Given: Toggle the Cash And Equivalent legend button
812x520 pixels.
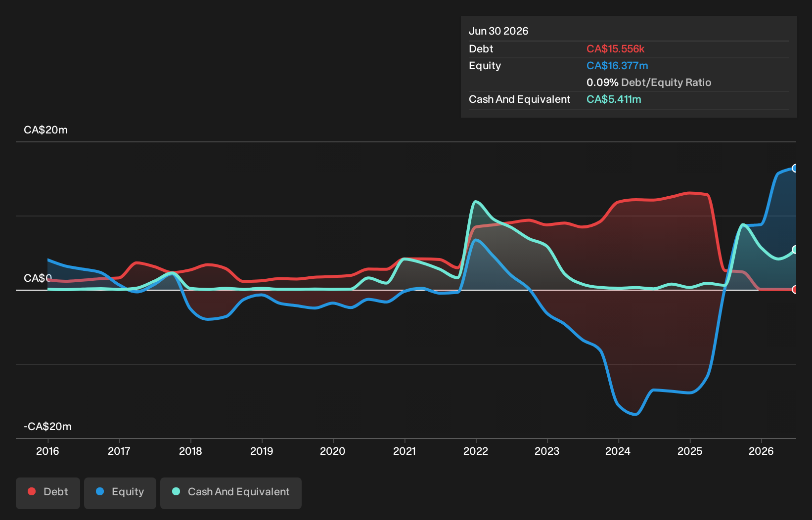Looking at the screenshot, I should coord(231,493).
